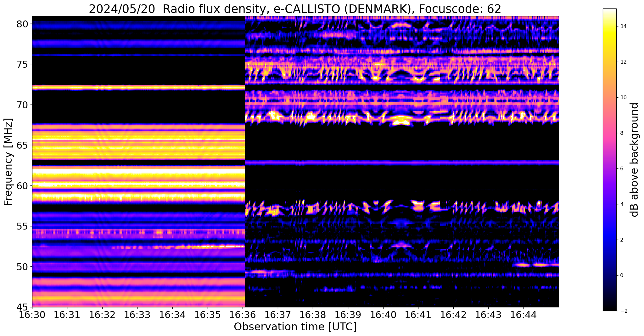Image resolution: width=644 pixels, height=336 pixels.
Task: Click the 8 colorbar tick label
Action: click(621, 133)
